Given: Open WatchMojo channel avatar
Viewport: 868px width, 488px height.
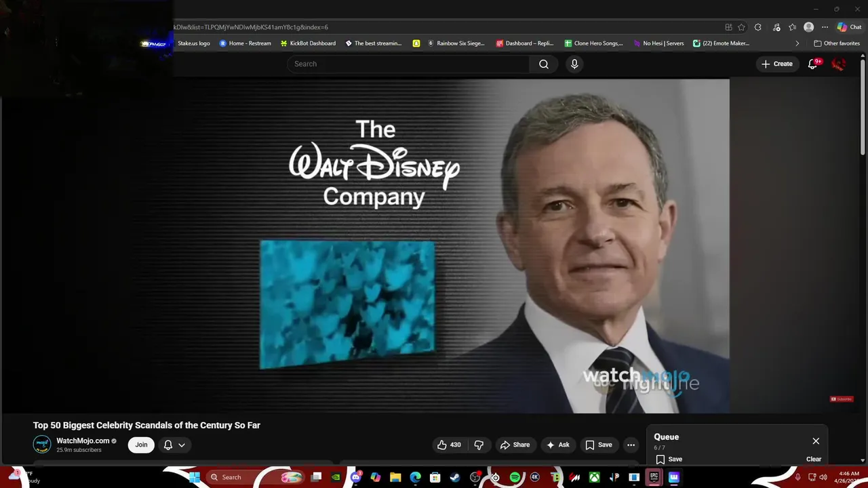Looking at the screenshot, I should [42, 445].
